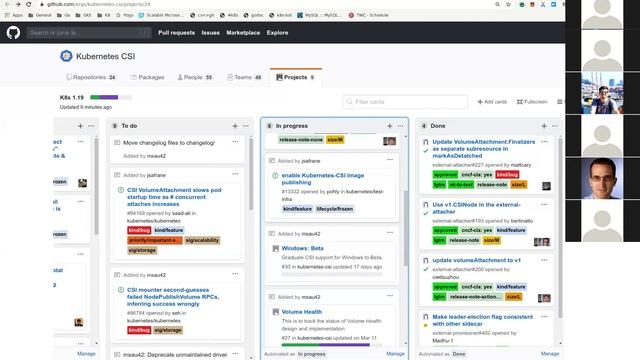Bookmark this page with the star icon
The height and width of the screenshot is (360, 640).
click(508, 4)
